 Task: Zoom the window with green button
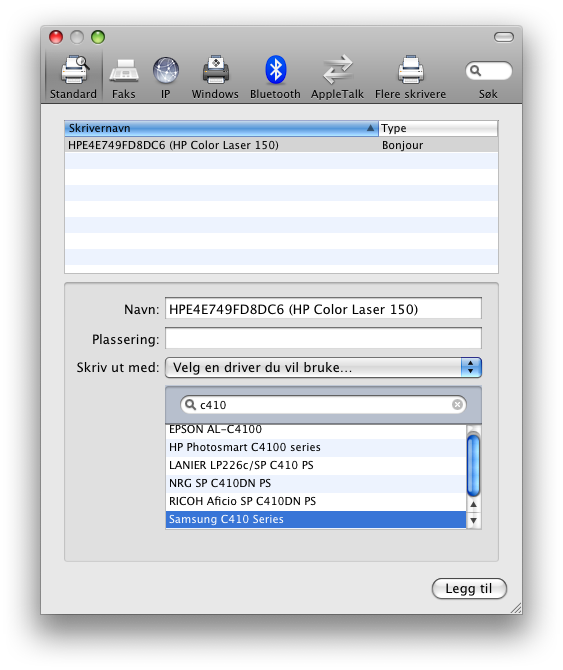click(x=98, y=37)
